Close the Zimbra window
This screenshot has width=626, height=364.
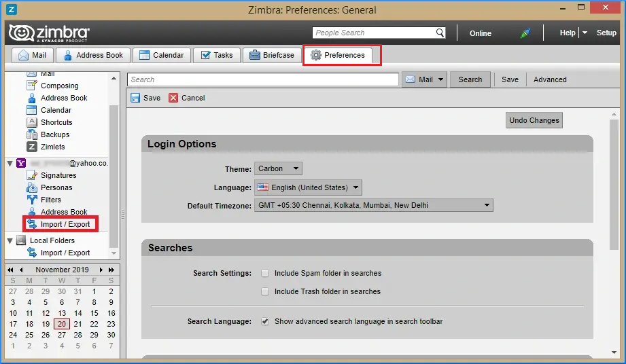click(x=606, y=7)
